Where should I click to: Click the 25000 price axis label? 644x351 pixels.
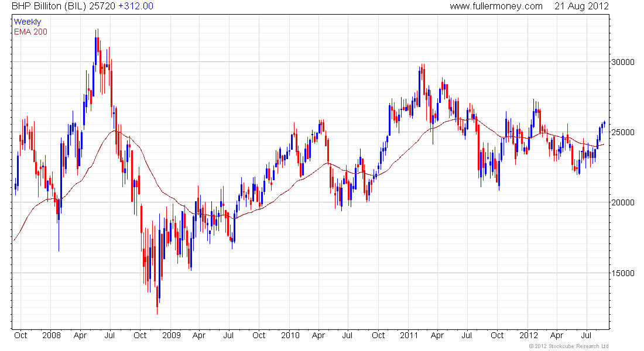click(623, 132)
